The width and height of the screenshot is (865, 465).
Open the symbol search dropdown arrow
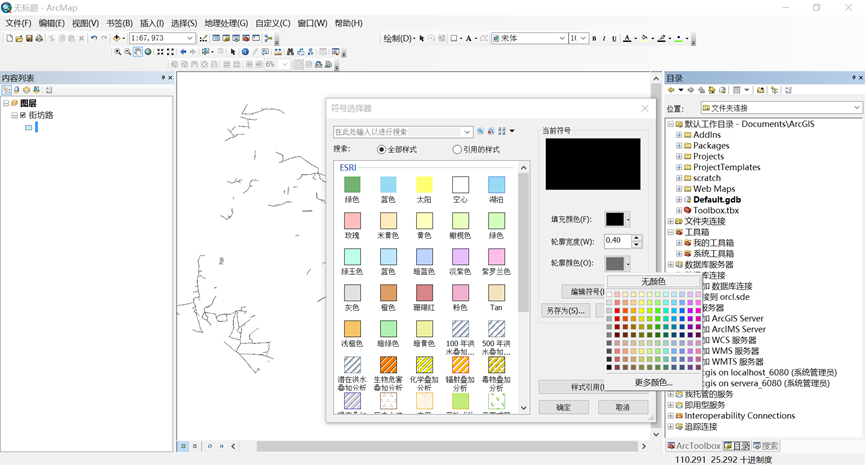tap(467, 132)
